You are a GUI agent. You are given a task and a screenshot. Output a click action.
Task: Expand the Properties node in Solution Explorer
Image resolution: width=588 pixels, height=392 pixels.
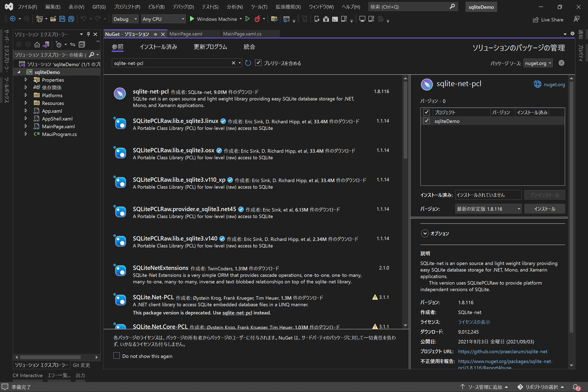coord(26,79)
